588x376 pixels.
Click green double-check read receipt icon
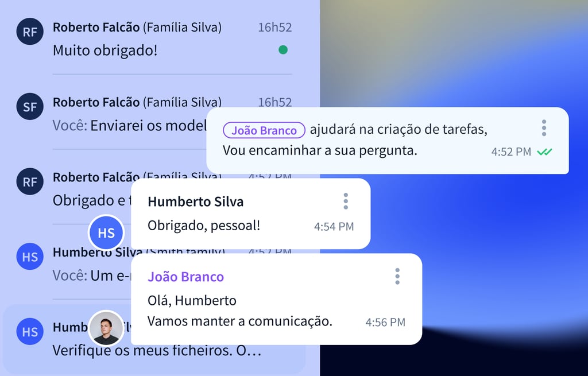coord(544,152)
